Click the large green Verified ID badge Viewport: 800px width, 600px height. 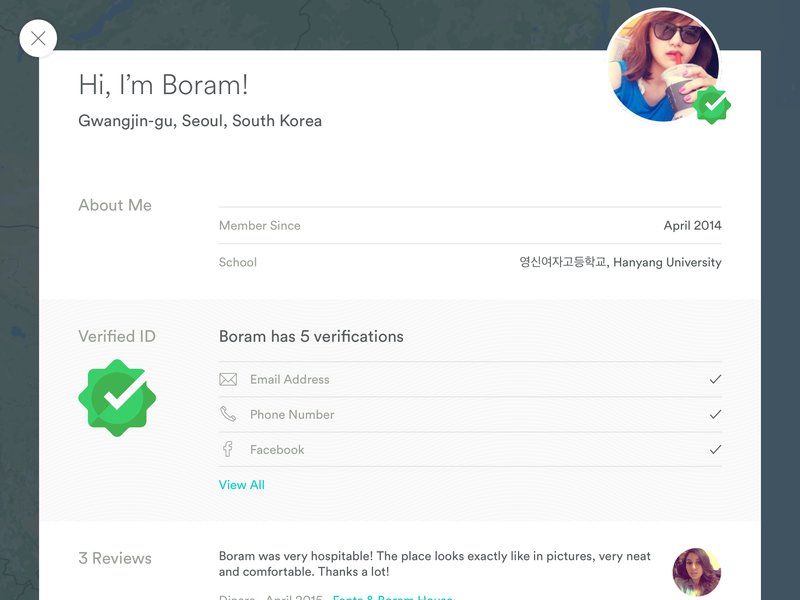(x=117, y=398)
